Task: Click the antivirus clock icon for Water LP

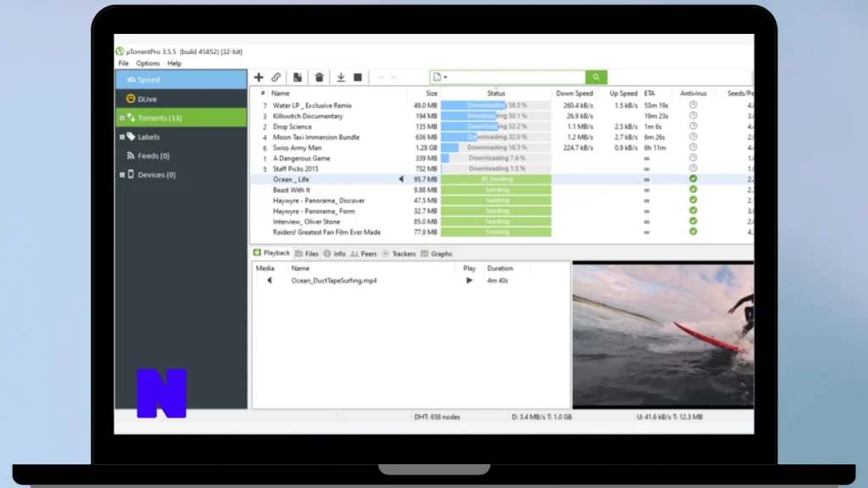Action: (693, 104)
